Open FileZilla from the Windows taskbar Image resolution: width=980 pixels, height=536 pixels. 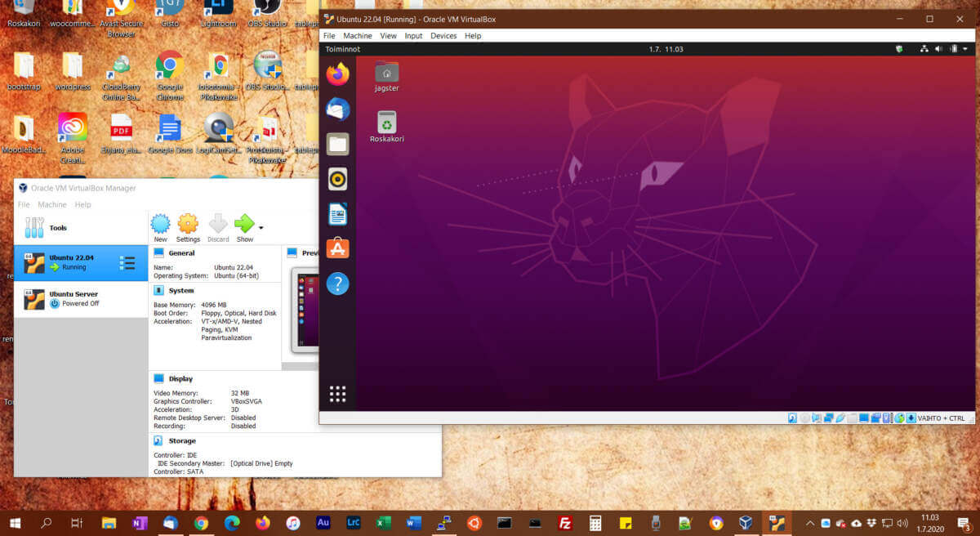[x=564, y=522]
